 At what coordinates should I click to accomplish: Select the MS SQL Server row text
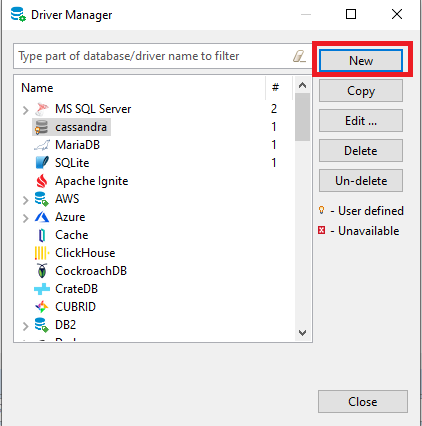tap(93, 109)
